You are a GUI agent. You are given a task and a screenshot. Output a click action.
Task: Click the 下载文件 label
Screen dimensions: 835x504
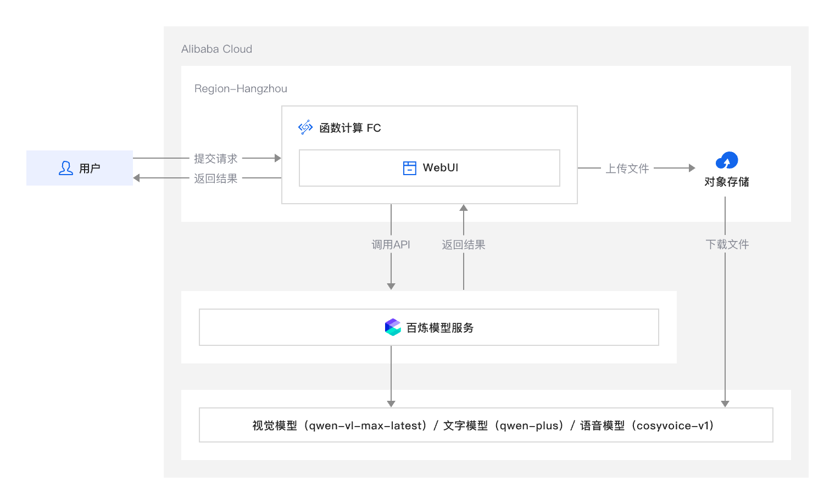727,244
